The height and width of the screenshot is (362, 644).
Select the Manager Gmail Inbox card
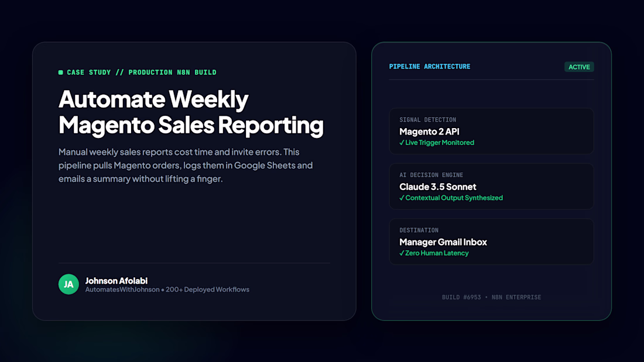[x=491, y=242]
